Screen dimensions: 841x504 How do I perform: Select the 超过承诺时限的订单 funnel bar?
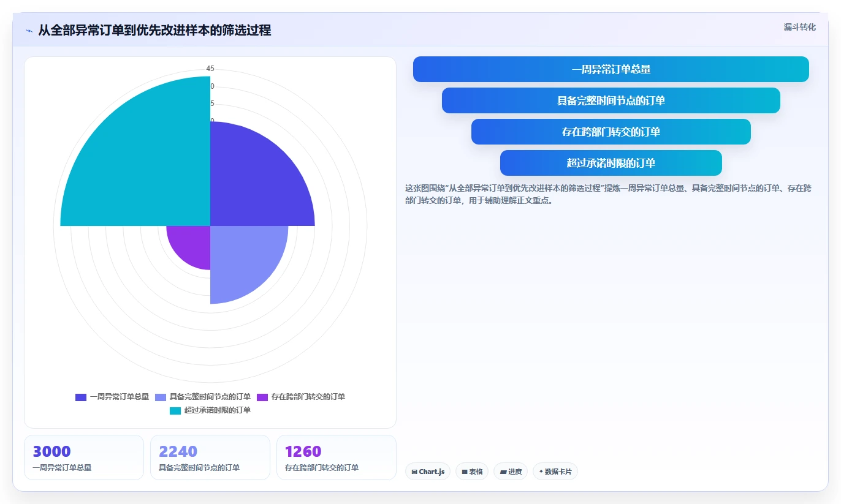point(611,163)
